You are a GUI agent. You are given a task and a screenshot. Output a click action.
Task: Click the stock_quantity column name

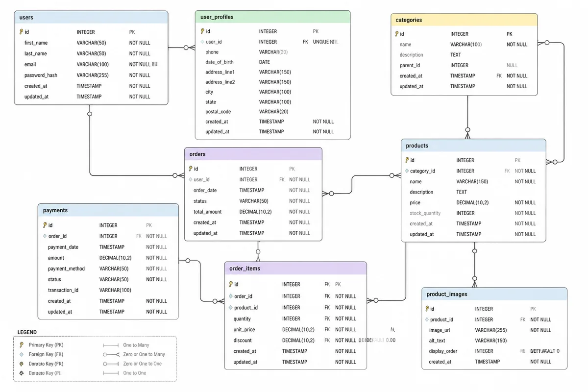click(425, 213)
